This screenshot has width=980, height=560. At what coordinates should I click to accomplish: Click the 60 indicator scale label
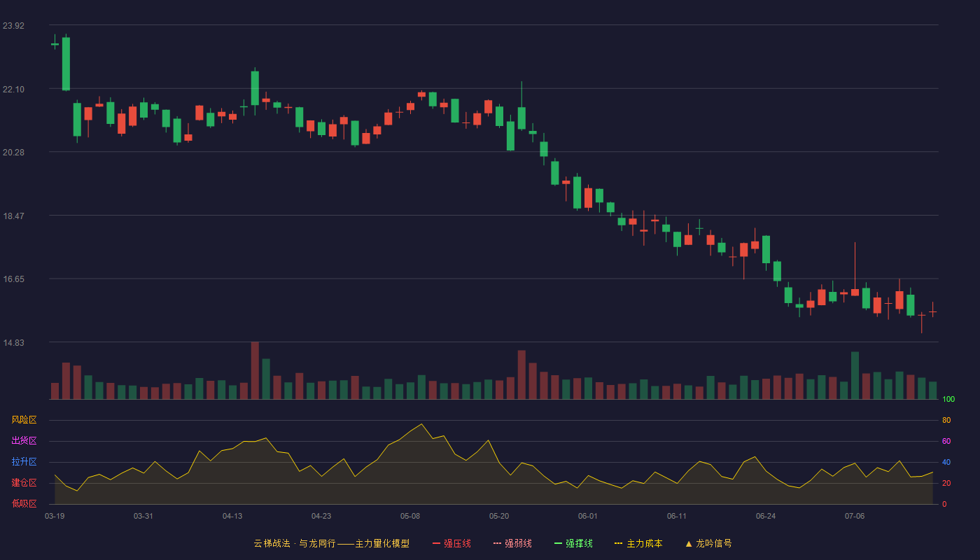[x=946, y=441]
